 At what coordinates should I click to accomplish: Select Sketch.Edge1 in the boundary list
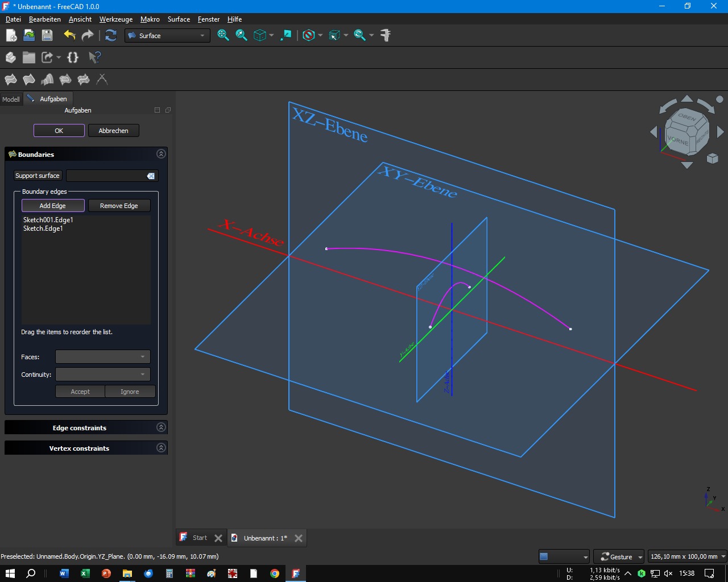pyautogui.click(x=43, y=228)
